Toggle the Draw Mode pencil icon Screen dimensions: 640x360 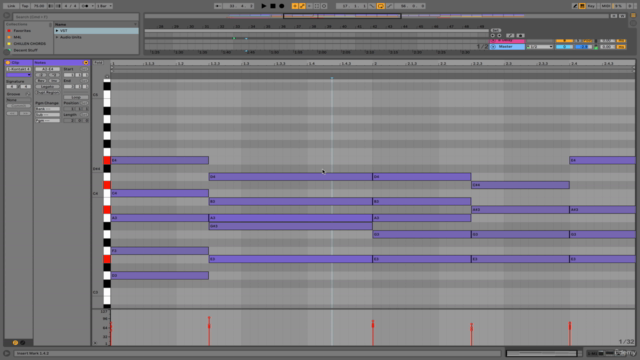click(575, 6)
